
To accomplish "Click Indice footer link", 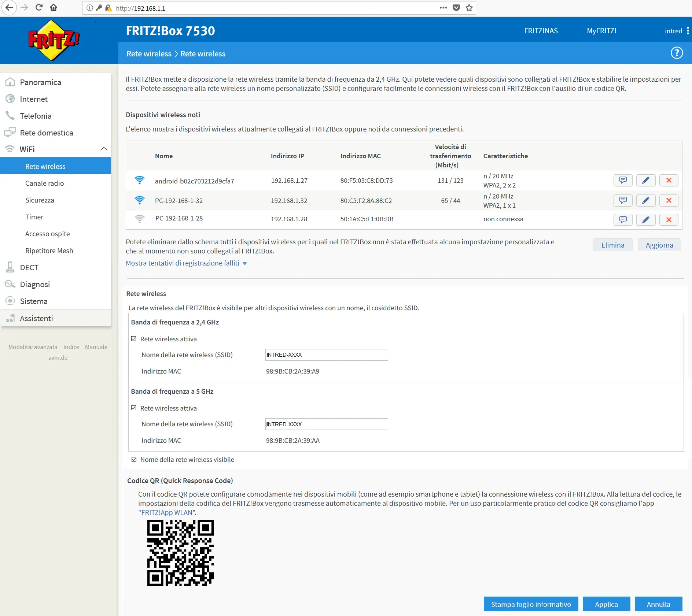I will pos(71,347).
